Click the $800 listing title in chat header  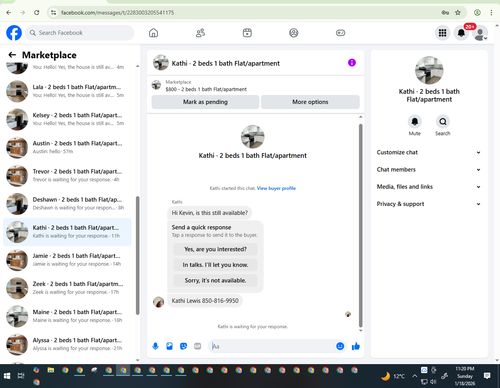[206, 89]
